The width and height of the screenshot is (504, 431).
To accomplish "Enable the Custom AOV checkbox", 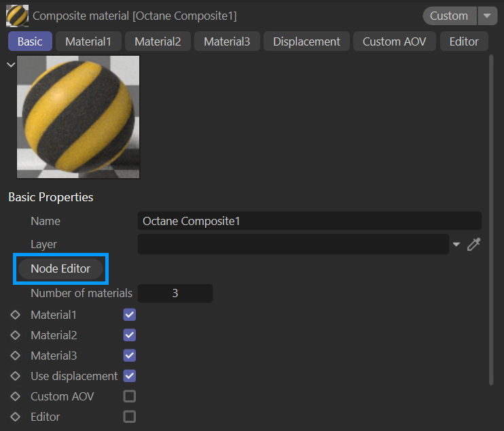I will point(129,396).
